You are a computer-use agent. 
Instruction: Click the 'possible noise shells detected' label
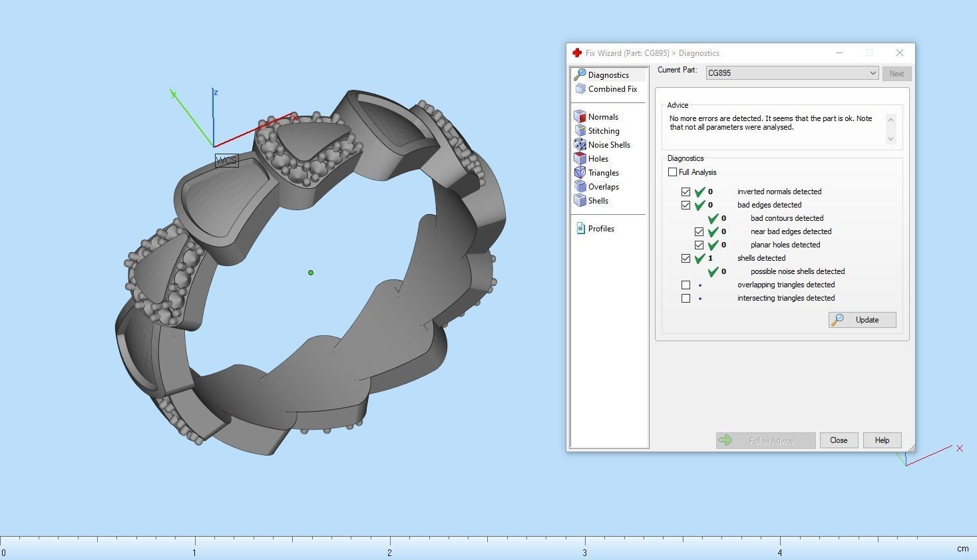pyautogui.click(x=798, y=271)
